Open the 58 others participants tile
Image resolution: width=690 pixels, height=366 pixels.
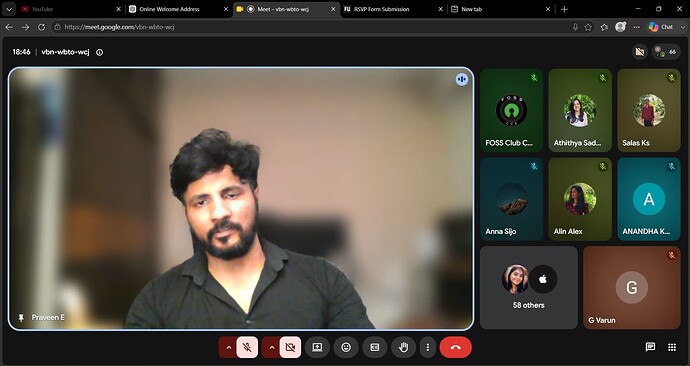coord(529,288)
